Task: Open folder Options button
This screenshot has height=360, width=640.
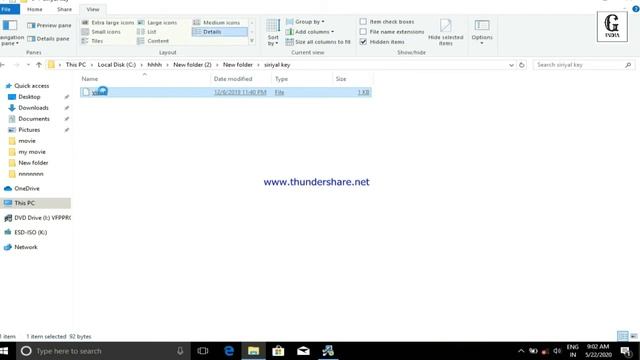Action: [x=482, y=32]
